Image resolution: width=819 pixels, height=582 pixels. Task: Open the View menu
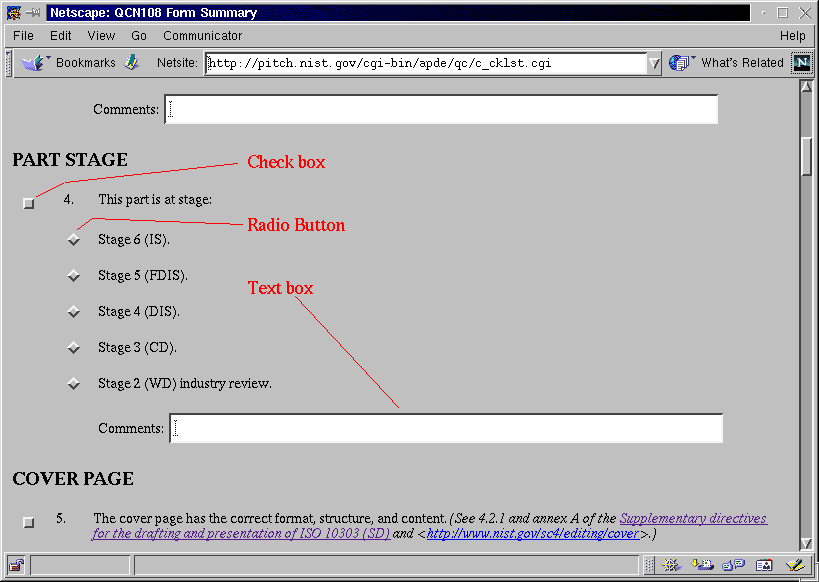(x=101, y=36)
